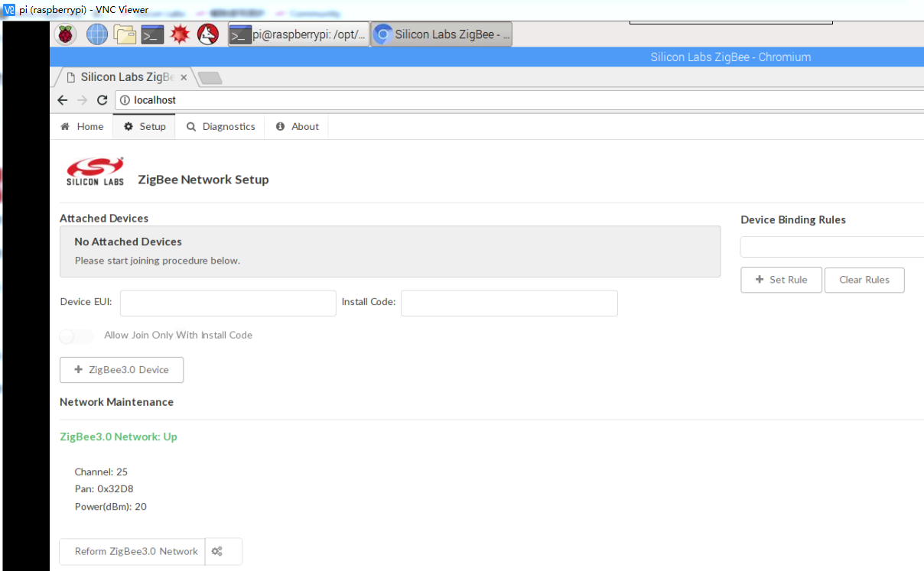Open the Wolfram wolf icon
This screenshot has height=571, width=924.
point(208,34)
